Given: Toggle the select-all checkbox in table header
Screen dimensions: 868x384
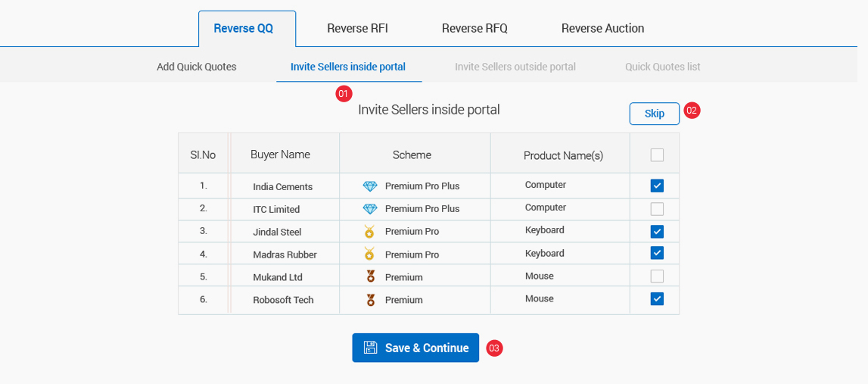Looking at the screenshot, I should 657,155.
